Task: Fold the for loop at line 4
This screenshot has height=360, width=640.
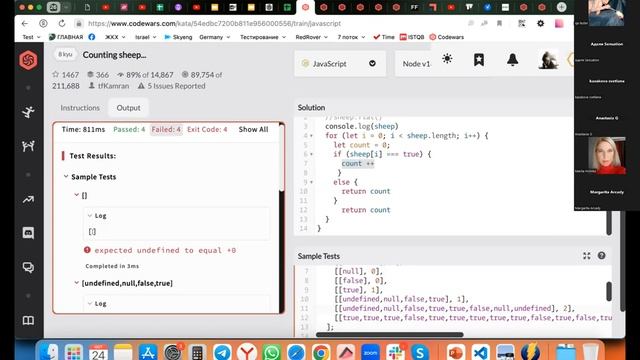Action: point(311,136)
